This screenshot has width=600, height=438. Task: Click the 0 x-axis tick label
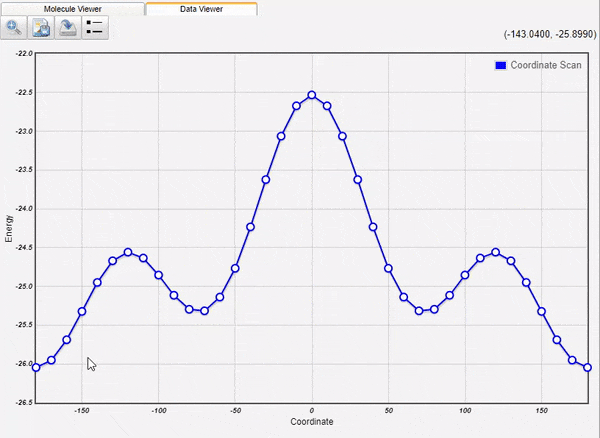coord(312,410)
